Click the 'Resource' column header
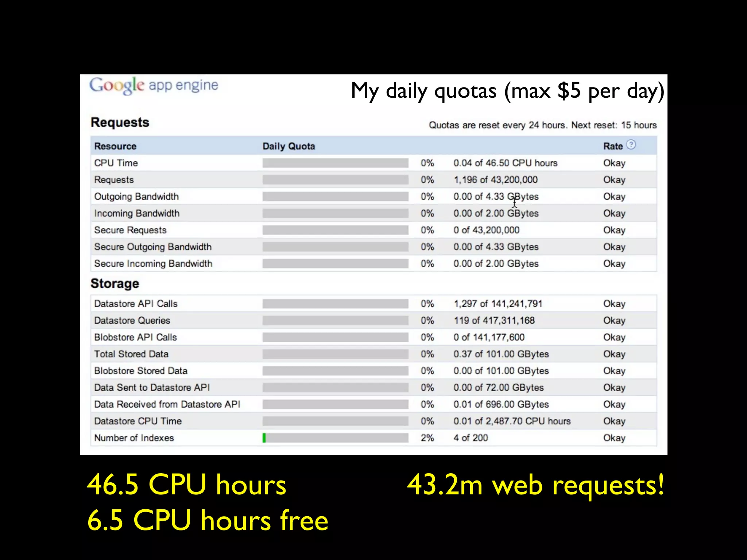 click(x=115, y=146)
